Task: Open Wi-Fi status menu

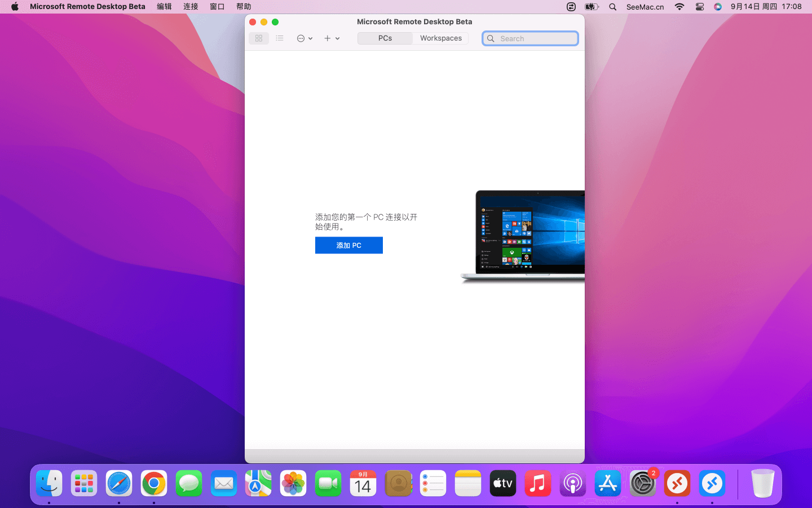Action: 679,7
